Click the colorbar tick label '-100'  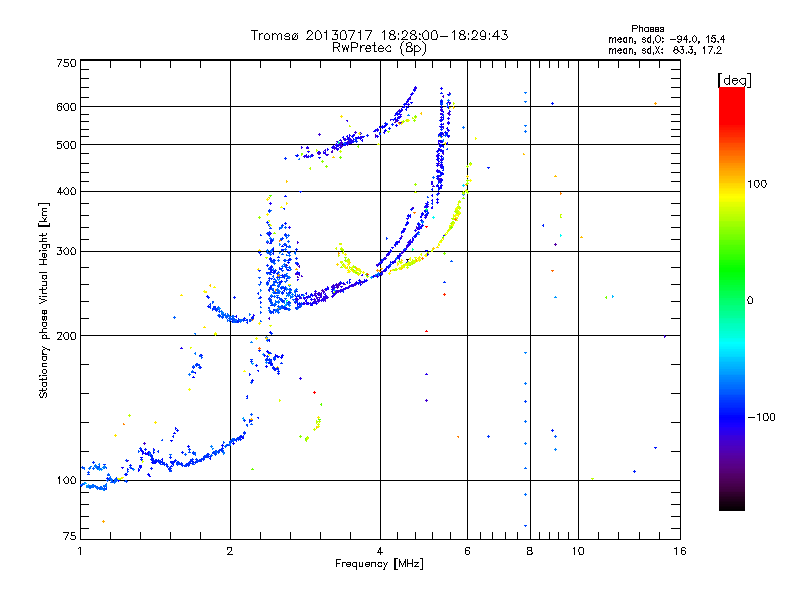point(761,417)
